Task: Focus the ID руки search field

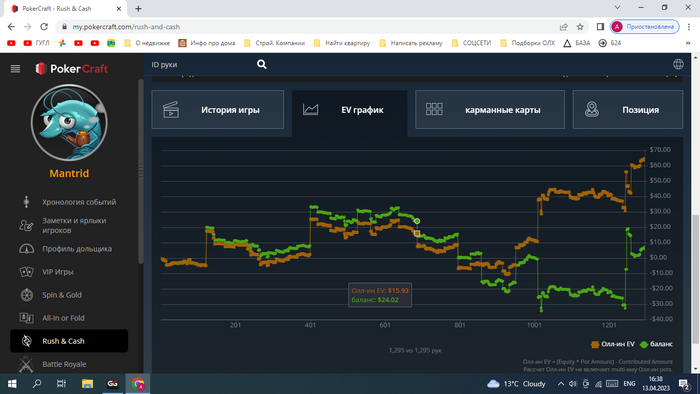Action: click(x=201, y=65)
